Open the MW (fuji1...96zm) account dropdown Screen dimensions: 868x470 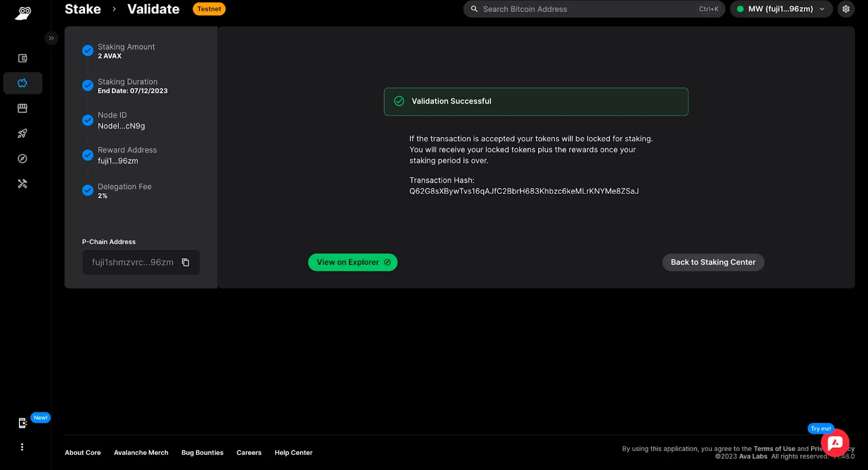click(x=781, y=9)
